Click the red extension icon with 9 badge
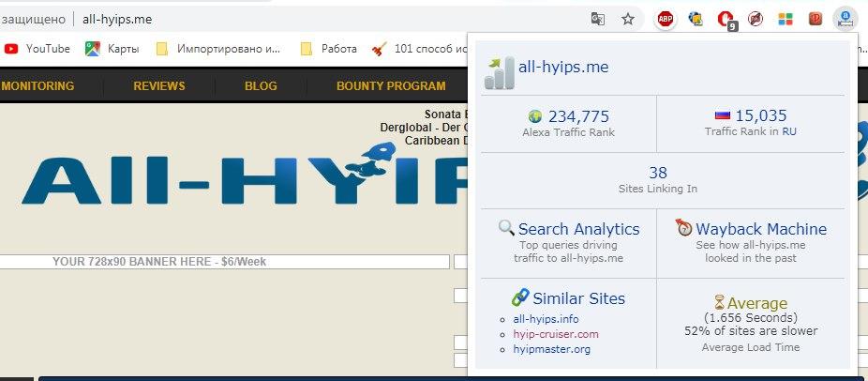 726,19
